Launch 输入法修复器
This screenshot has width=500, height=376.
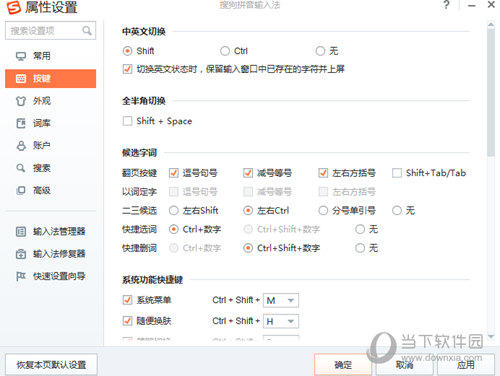(x=51, y=254)
